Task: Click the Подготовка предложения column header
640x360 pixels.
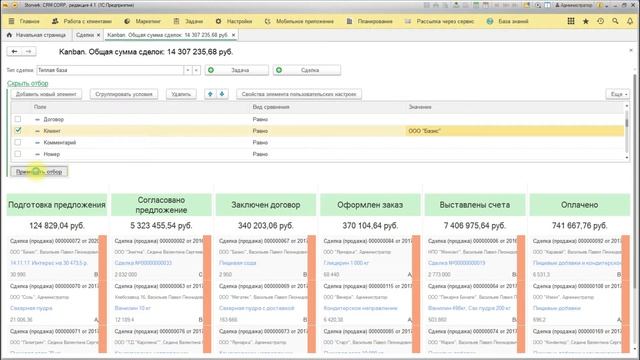Action: click(57, 205)
